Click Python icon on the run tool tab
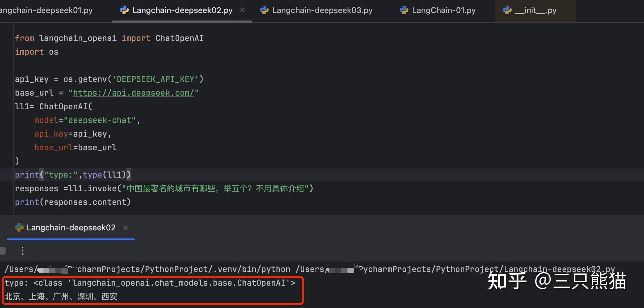This screenshot has height=308, width=644. [x=19, y=228]
